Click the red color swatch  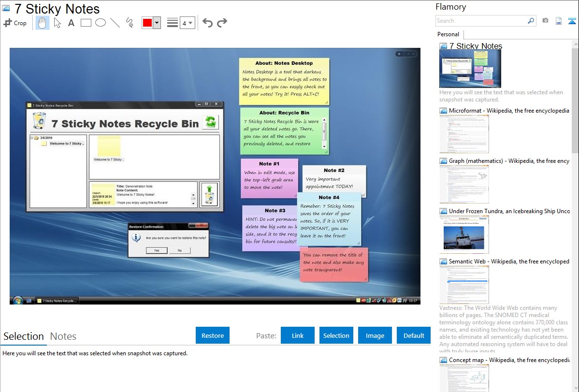147,23
